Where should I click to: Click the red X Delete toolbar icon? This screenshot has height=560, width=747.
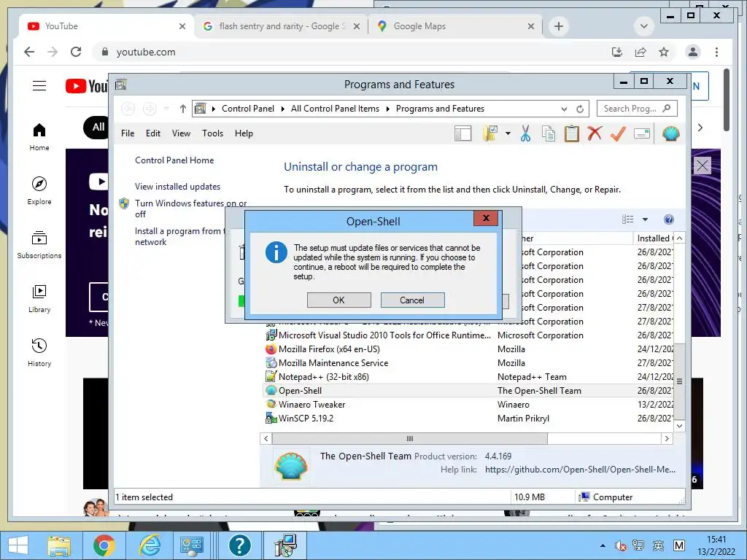coord(595,134)
